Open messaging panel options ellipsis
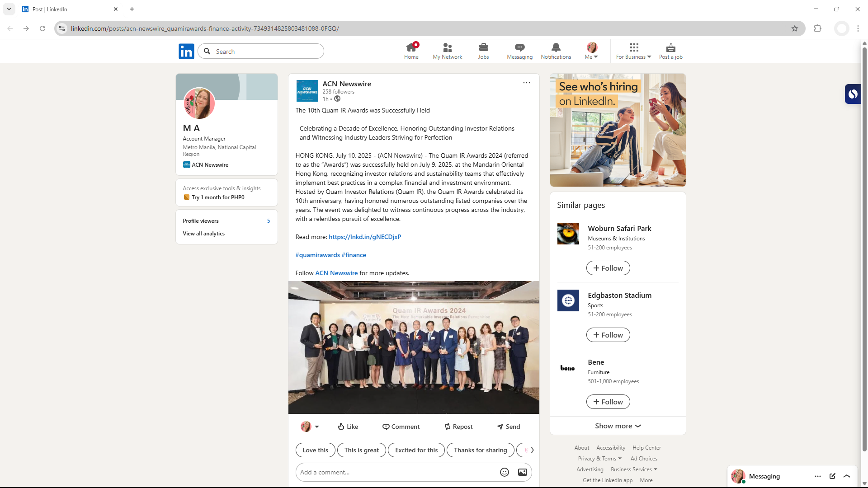This screenshot has width=868, height=488. tap(818, 476)
